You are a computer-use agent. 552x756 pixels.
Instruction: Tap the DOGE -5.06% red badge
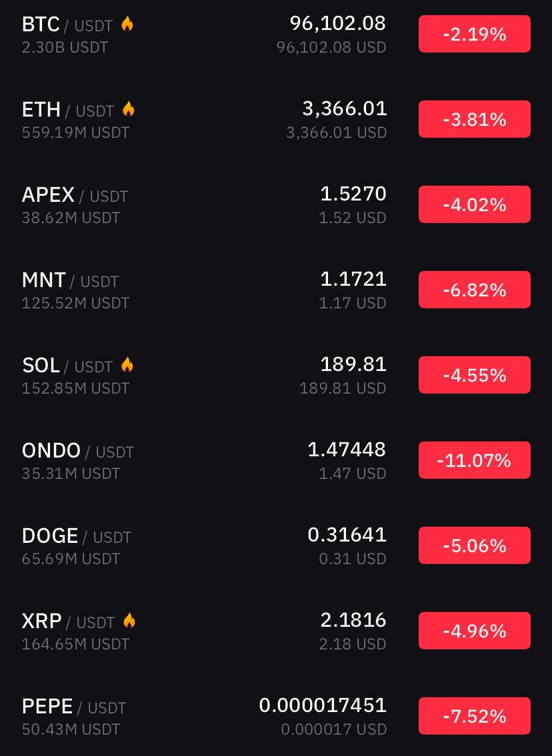[x=474, y=546]
